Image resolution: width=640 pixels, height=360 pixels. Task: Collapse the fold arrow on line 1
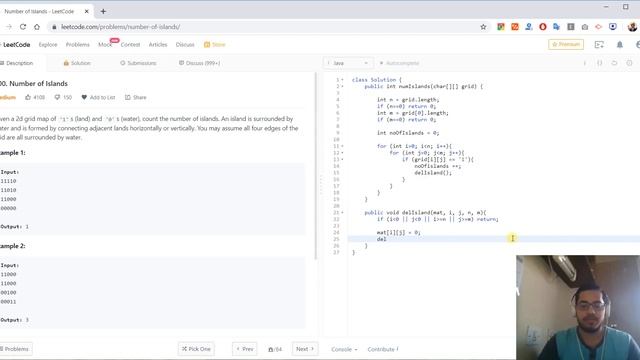342,80
